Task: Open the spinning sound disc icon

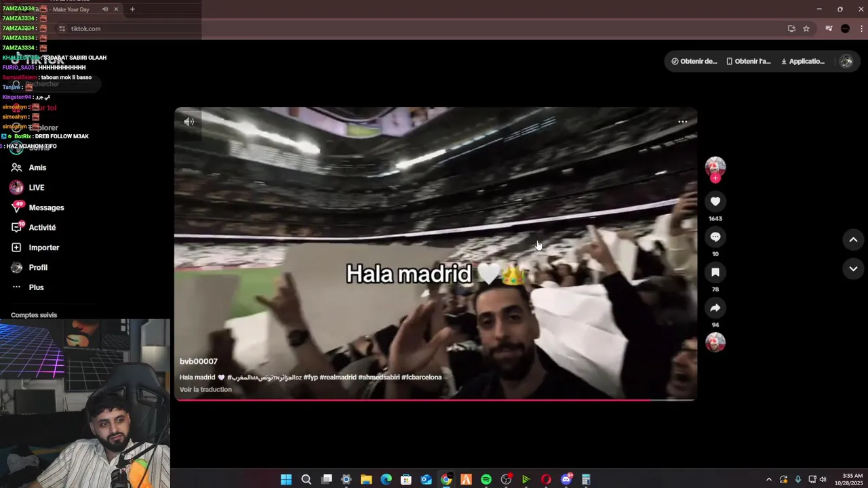Action: tap(715, 342)
